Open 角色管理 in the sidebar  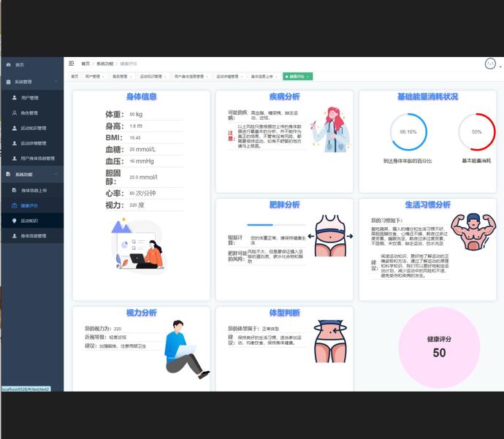click(x=32, y=112)
